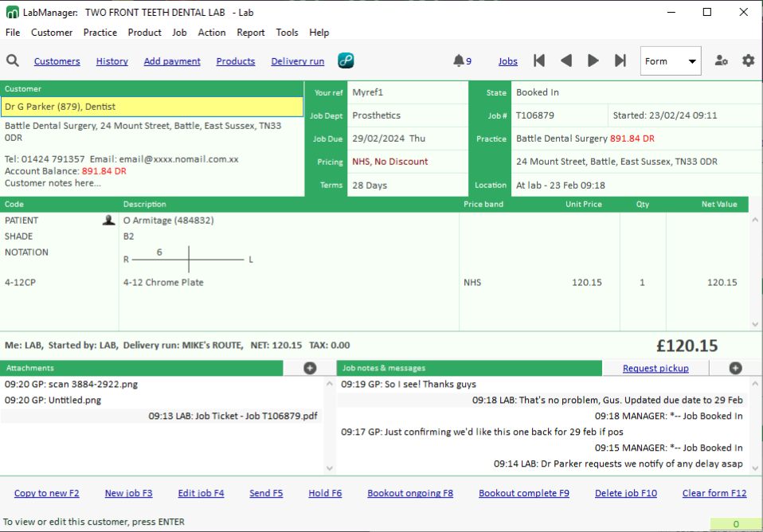Image resolution: width=763 pixels, height=532 pixels.
Task: Click the patient person icon
Action: pyautogui.click(x=109, y=221)
